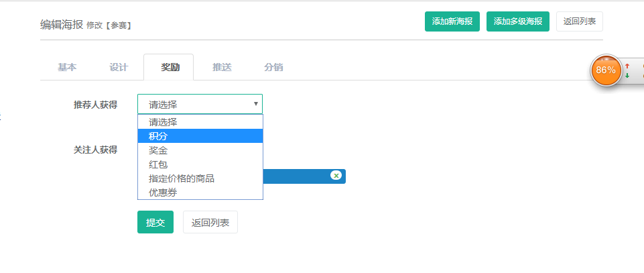Click the 添加新海报 button
The image size is (644, 273).
pyautogui.click(x=452, y=21)
